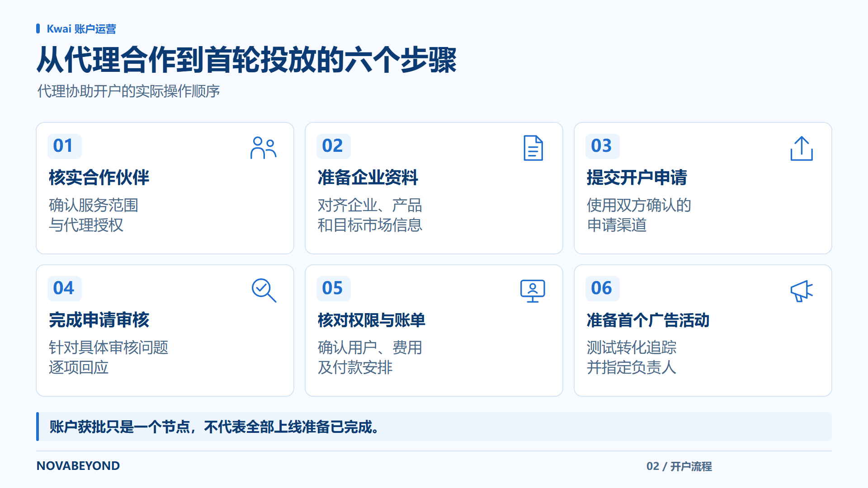
Task: Click the heading 准备企业资料
Action: pyautogui.click(x=368, y=178)
